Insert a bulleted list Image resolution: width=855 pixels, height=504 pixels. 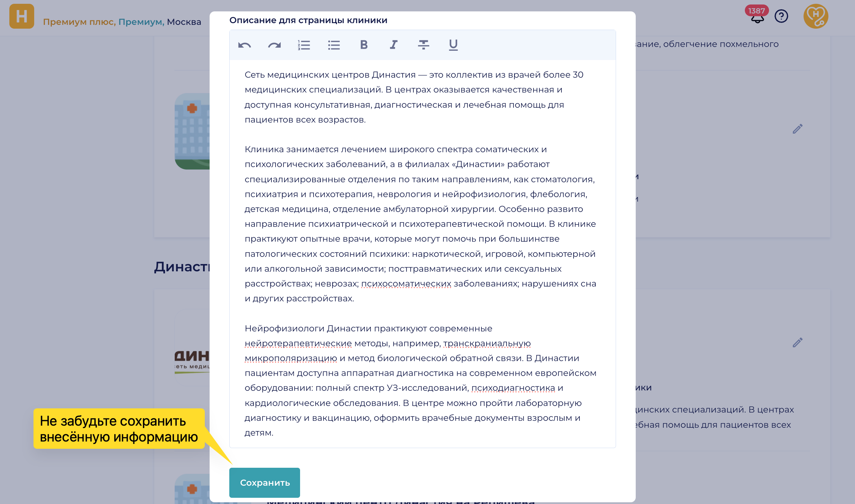pos(334,45)
